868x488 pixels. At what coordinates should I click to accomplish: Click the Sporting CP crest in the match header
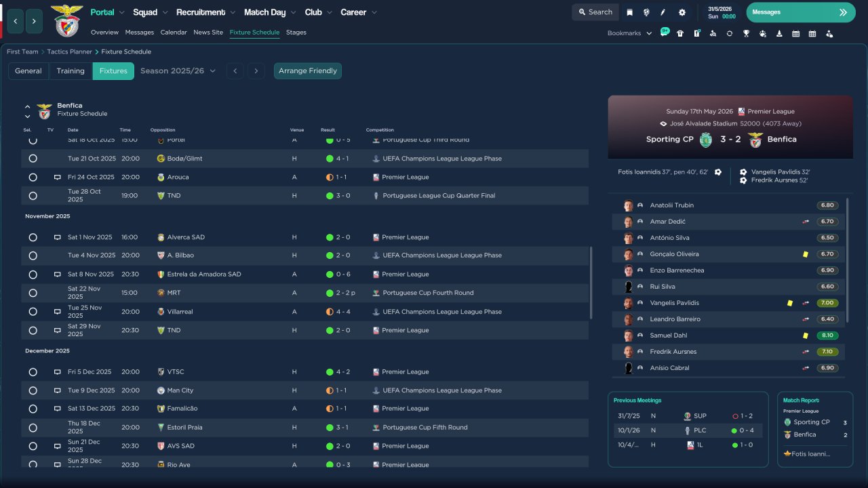pyautogui.click(x=706, y=140)
